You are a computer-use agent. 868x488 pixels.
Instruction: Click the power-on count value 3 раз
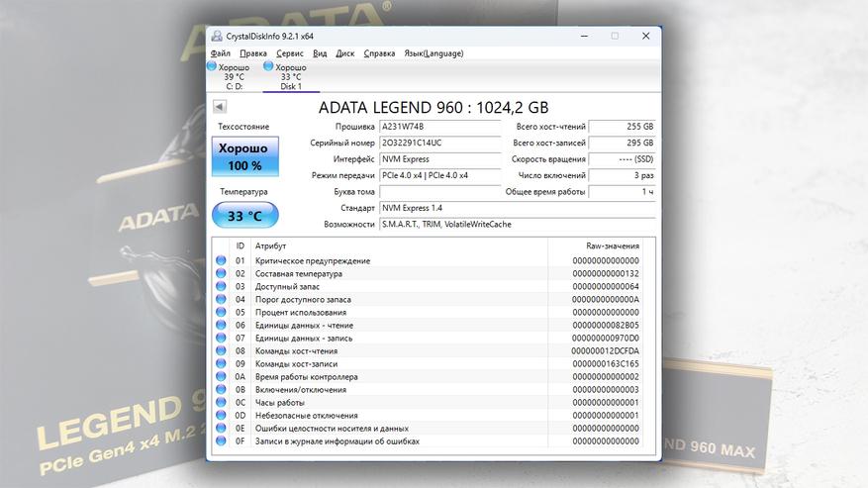click(623, 175)
